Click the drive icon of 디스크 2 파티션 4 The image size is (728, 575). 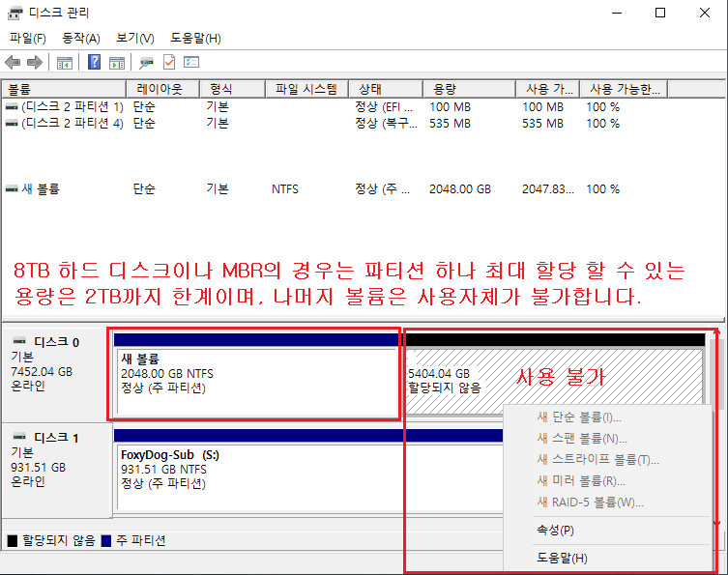[x=12, y=124]
